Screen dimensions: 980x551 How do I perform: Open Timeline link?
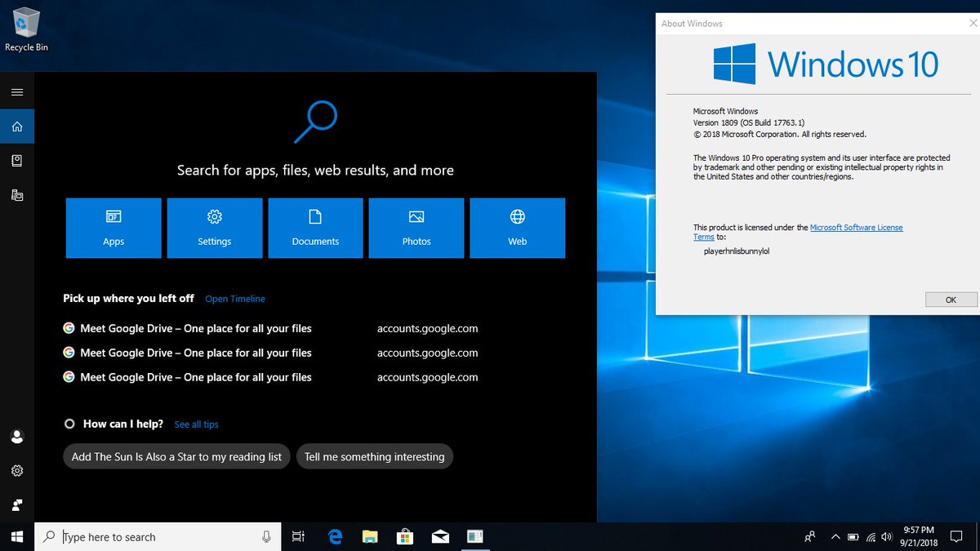coord(235,299)
